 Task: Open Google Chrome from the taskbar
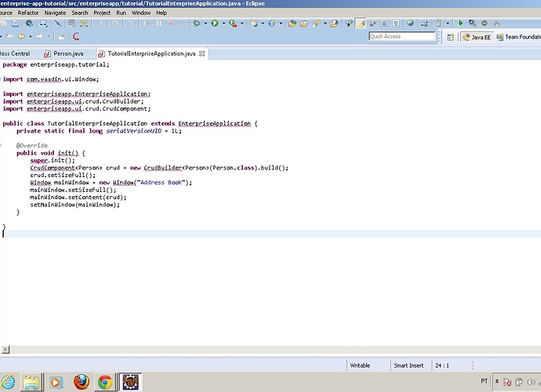coord(104,382)
